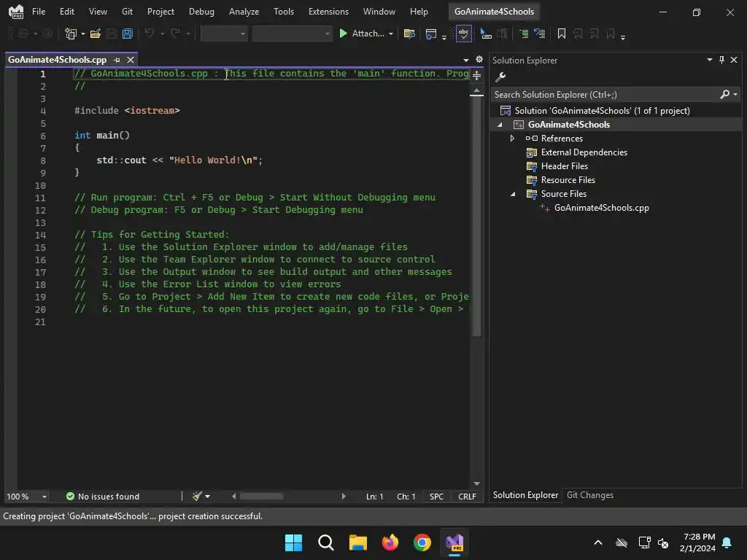
Task: Uncomment the selected lines icon
Action: 539,34
